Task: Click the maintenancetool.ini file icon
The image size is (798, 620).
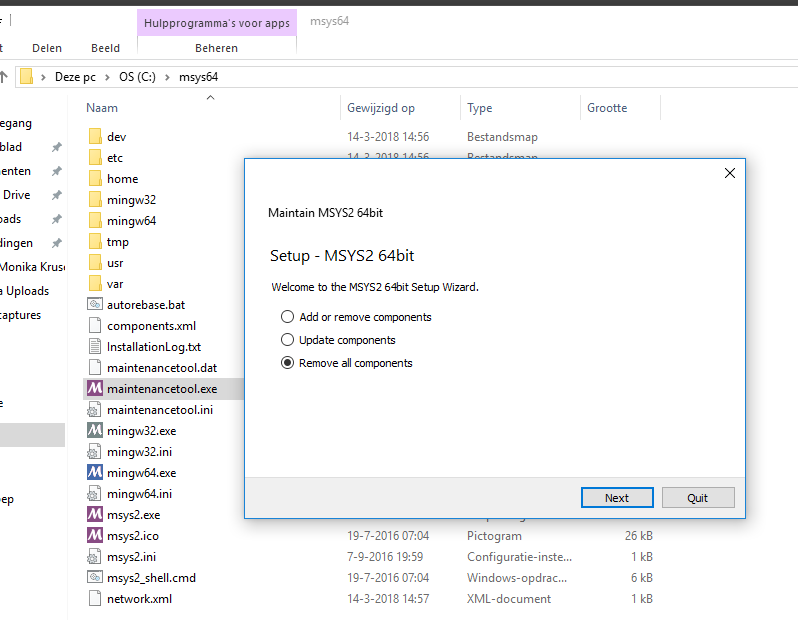Action: [x=94, y=409]
